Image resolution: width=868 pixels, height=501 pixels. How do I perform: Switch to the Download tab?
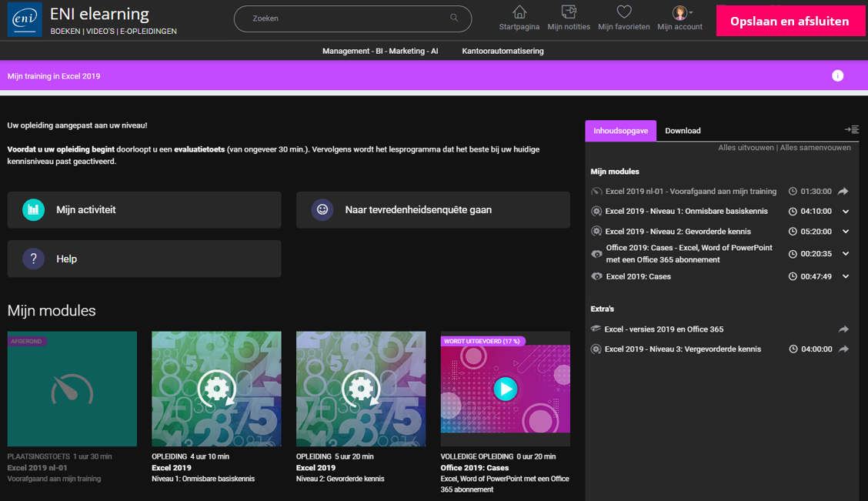pyautogui.click(x=683, y=131)
